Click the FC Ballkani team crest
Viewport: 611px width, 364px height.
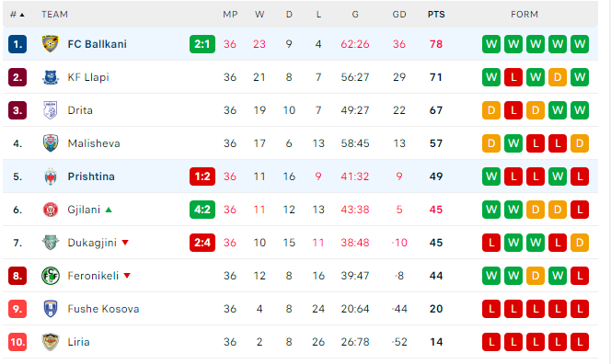tap(51, 43)
